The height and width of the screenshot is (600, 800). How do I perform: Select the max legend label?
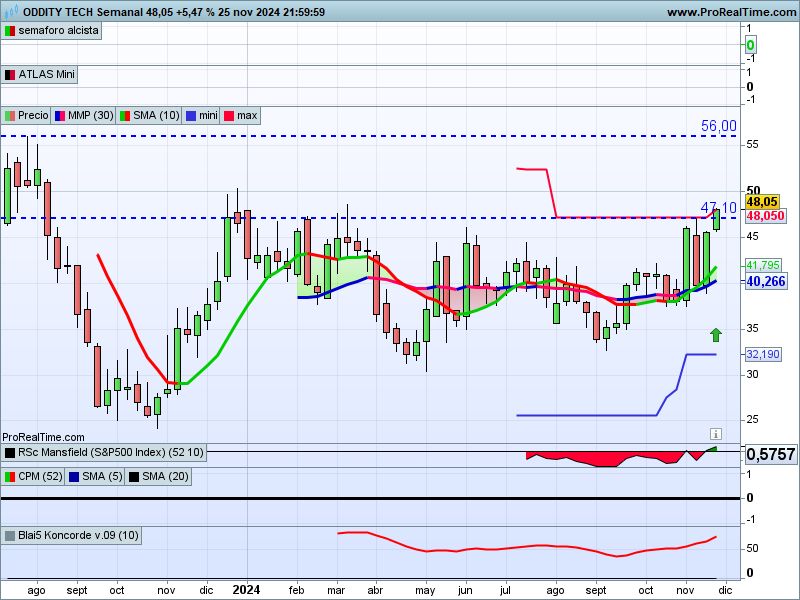(x=247, y=116)
